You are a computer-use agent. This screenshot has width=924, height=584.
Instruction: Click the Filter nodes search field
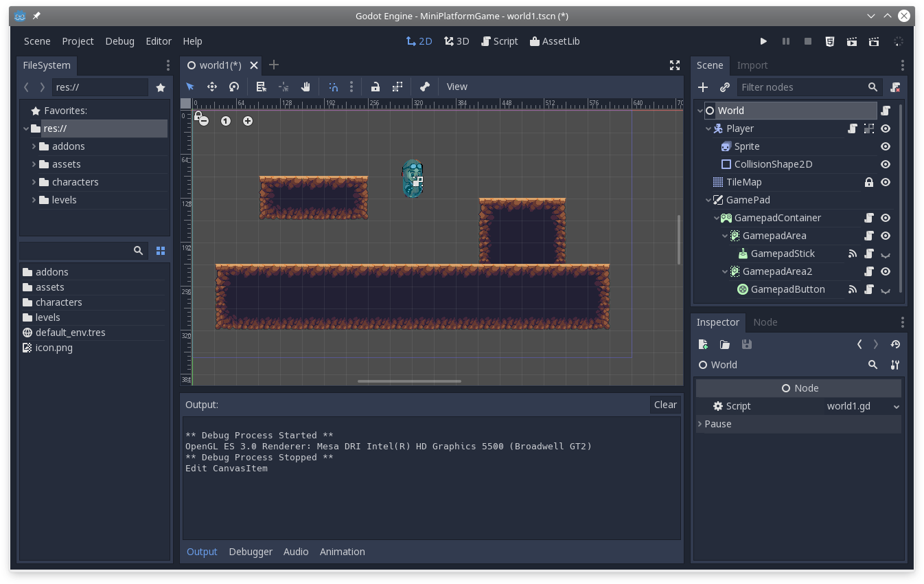[801, 87]
